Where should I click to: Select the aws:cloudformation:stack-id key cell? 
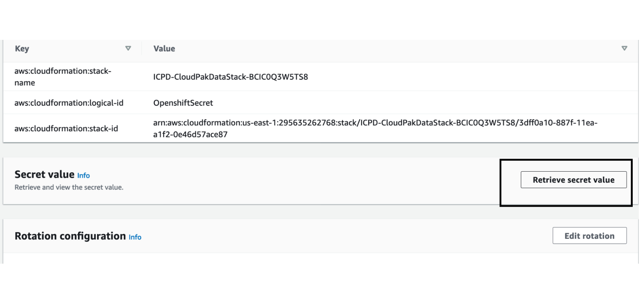(66, 129)
